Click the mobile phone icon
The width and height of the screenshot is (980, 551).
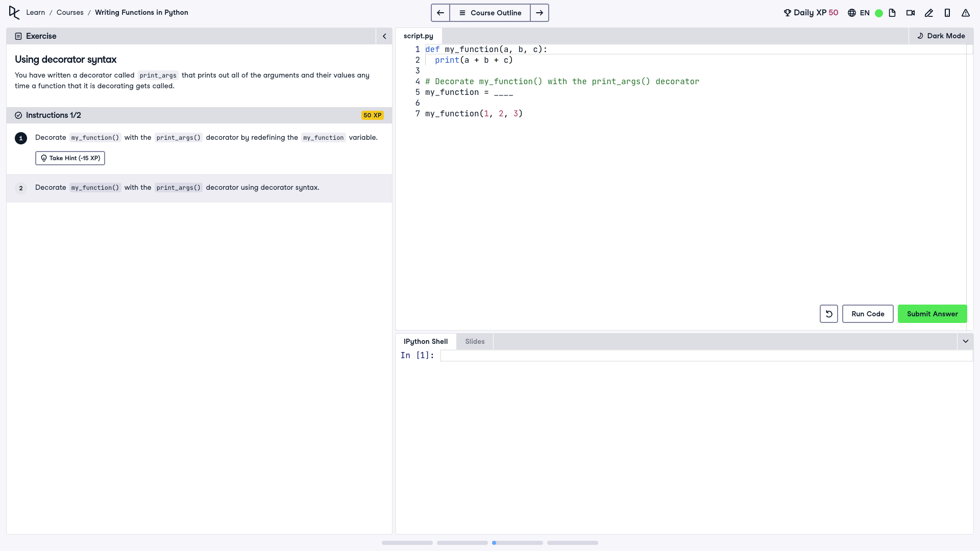click(x=947, y=13)
